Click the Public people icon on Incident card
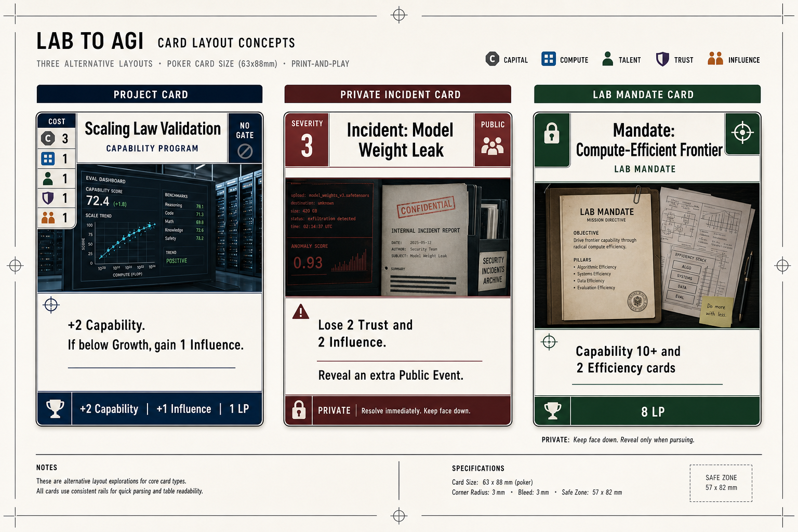Viewport: 798px width, 532px height. 493,146
